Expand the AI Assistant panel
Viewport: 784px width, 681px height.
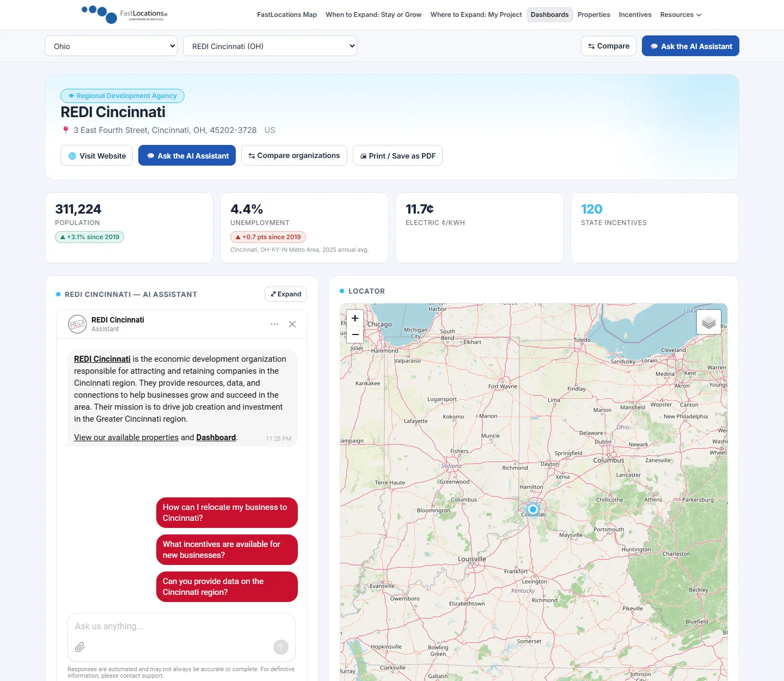(x=286, y=294)
